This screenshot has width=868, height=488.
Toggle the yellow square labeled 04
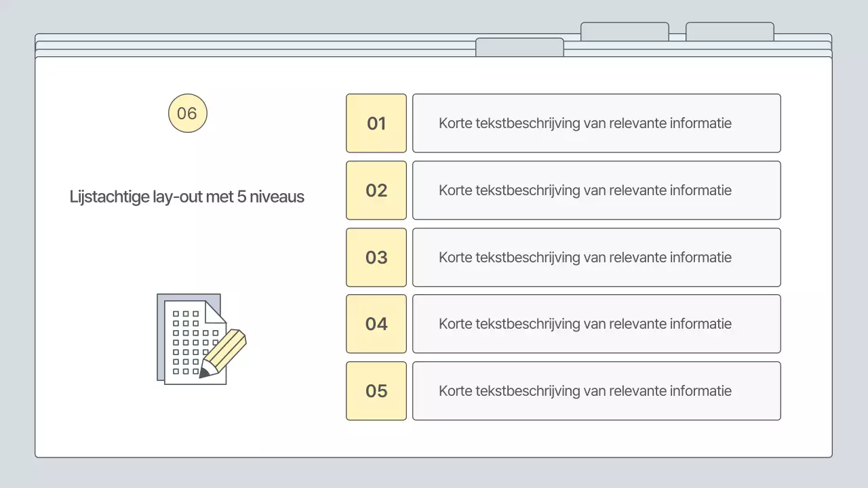(376, 324)
